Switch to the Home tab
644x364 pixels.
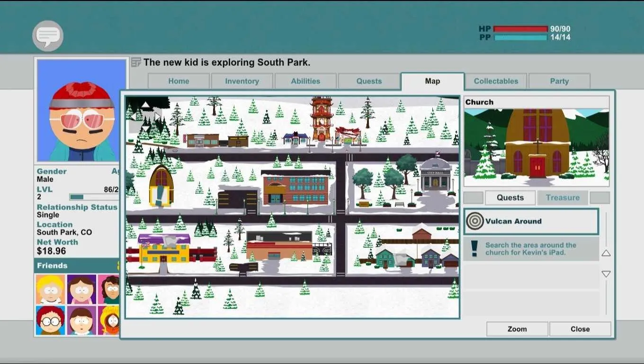[179, 81]
